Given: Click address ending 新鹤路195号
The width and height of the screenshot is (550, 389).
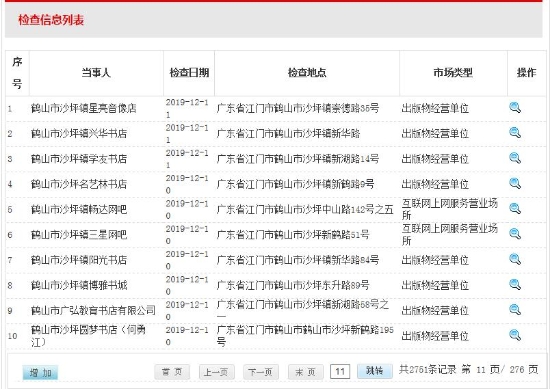Looking at the screenshot, I should pyautogui.click(x=305, y=336).
